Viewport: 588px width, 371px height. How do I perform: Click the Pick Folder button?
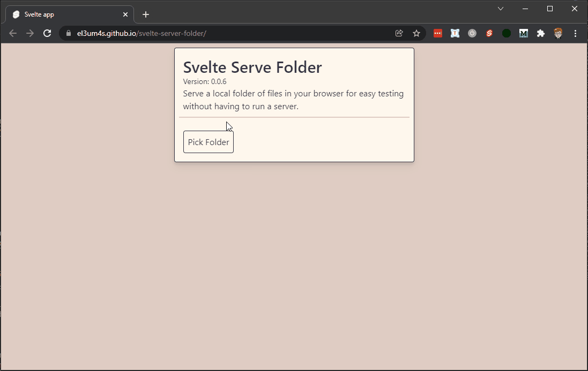click(208, 142)
